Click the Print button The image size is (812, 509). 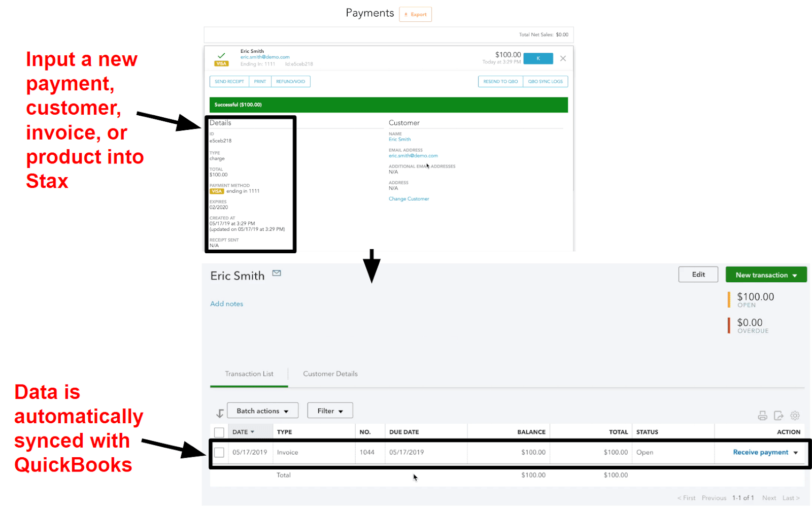tap(260, 81)
